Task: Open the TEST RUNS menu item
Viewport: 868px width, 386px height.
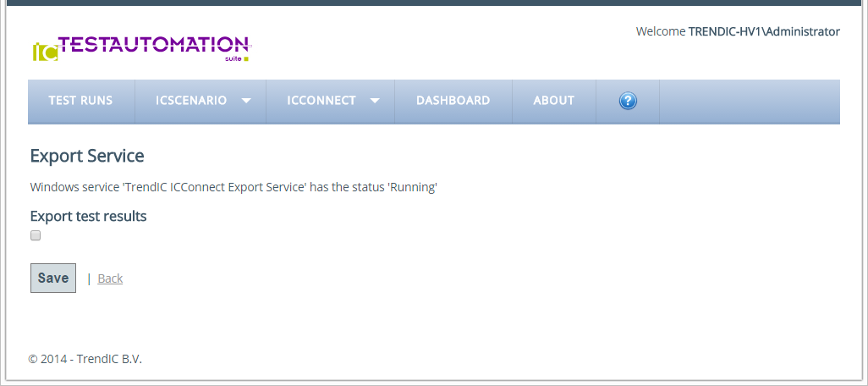Action: coord(80,101)
